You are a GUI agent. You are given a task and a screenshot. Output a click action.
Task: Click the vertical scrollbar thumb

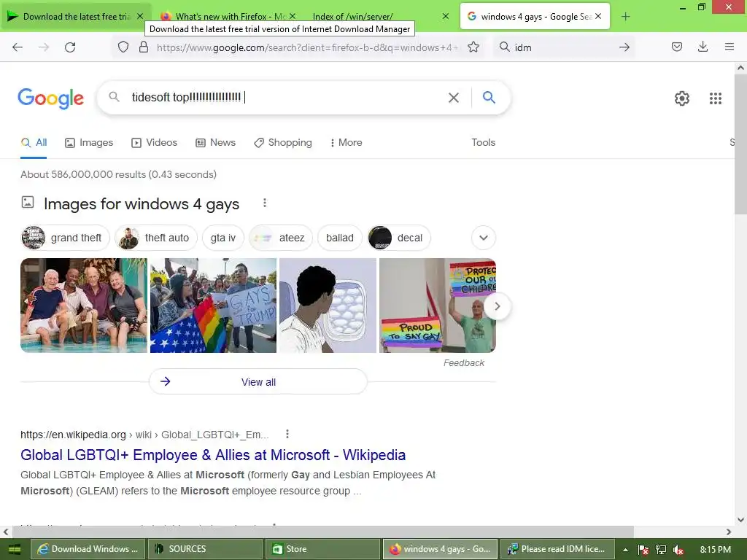pos(740,143)
